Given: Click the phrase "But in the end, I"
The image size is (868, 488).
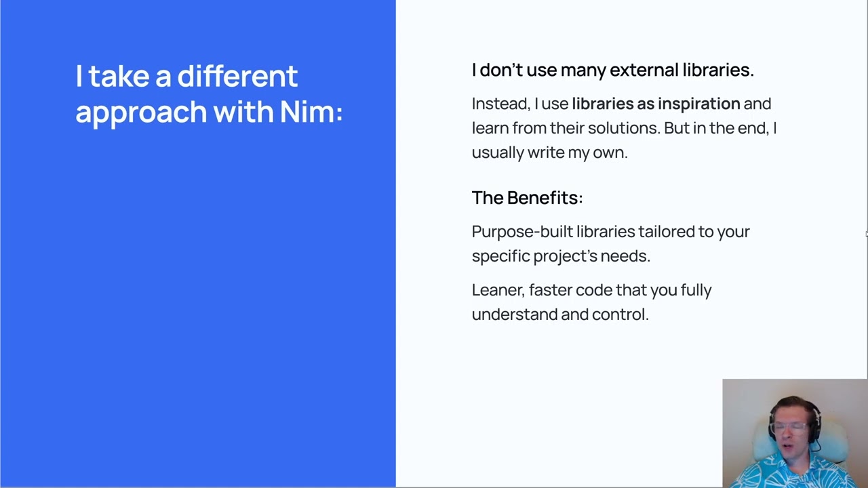Looking at the screenshot, I should coord(720,128).
